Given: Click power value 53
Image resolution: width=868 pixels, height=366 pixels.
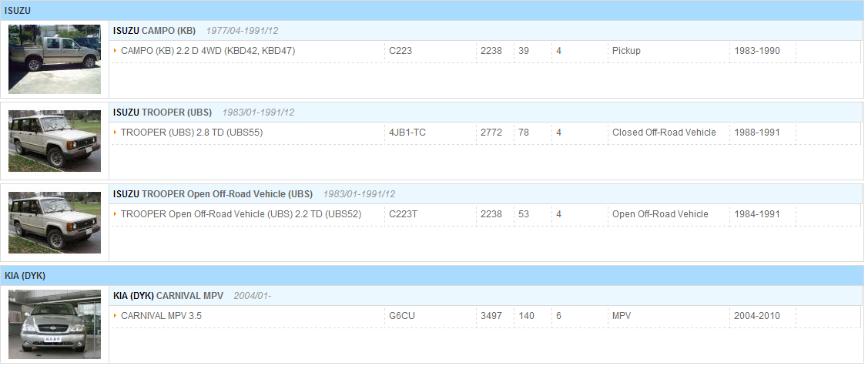Looking at the screenshot, I should (x=524, y=214).
